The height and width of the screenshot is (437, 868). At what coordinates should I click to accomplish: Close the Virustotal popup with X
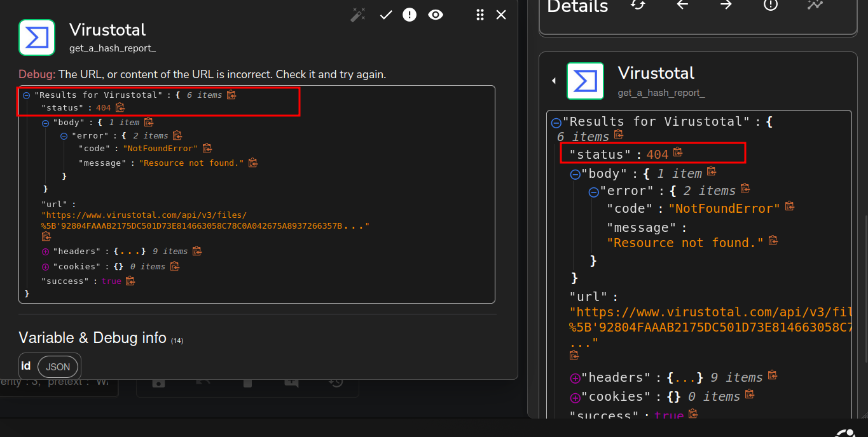point(501,15)
